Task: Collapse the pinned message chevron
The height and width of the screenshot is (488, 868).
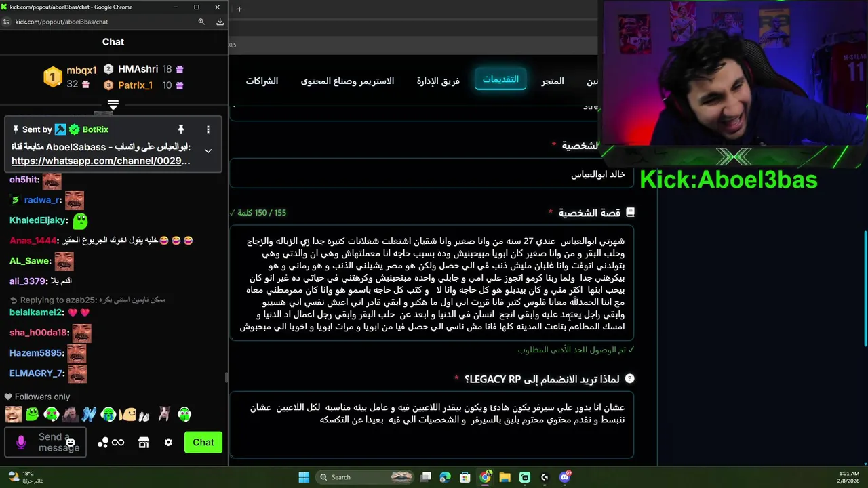Action: coord(208,150)
